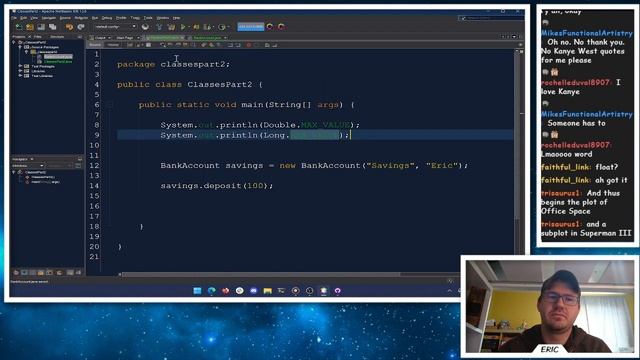Open the Window menu
The width and height of the screenshot is (640, 360).
click(162, 18)
